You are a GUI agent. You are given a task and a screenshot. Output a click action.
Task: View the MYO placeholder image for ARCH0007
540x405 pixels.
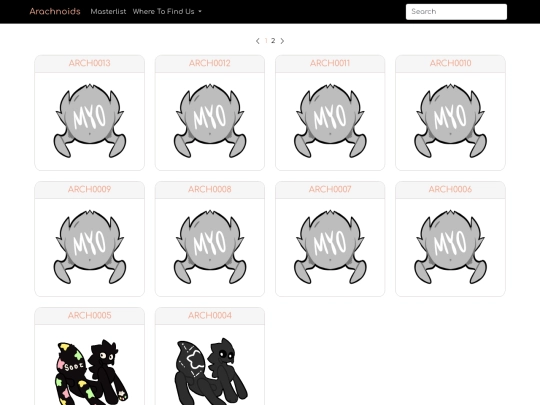coord(330,247)
